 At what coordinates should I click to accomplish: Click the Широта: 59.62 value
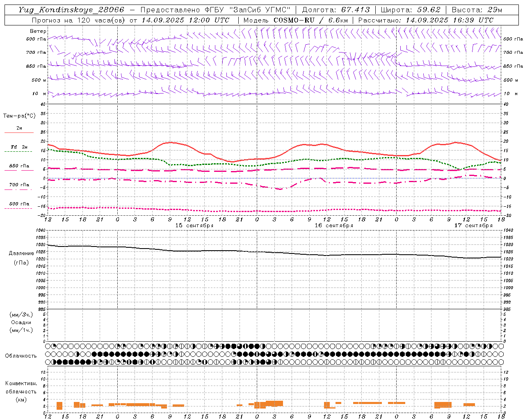(x=411, y=10)
